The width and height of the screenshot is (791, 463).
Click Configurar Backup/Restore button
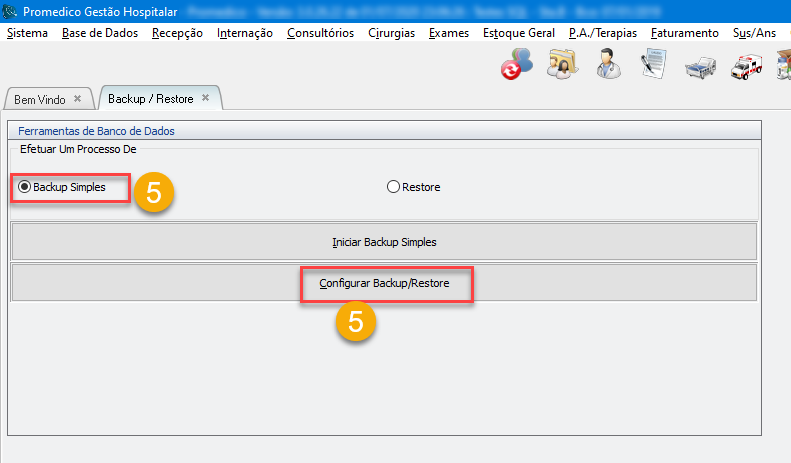[x=384, y=284]
